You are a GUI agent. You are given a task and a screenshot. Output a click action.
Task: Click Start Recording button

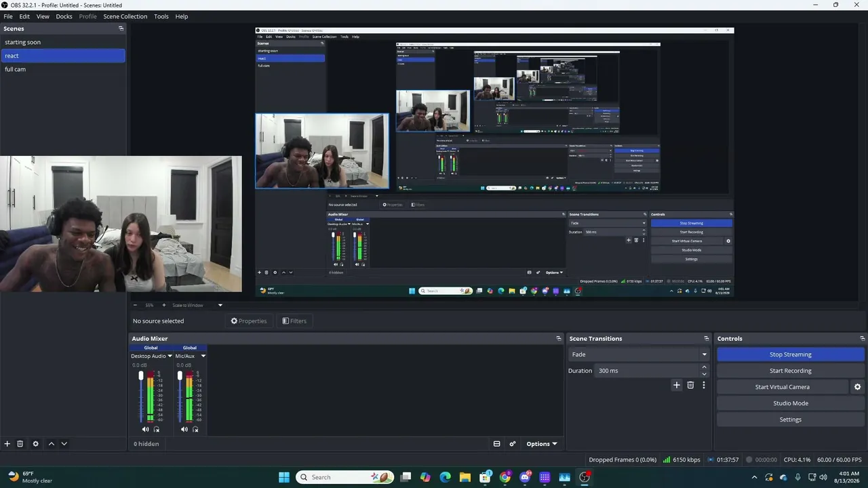791,371
